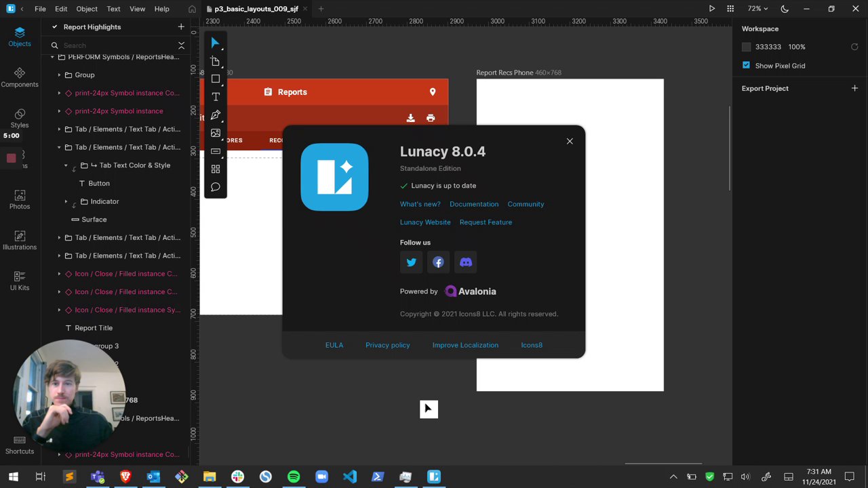Open Lunacy's Twitter page
868x488 pixels.
coord(411,262)
